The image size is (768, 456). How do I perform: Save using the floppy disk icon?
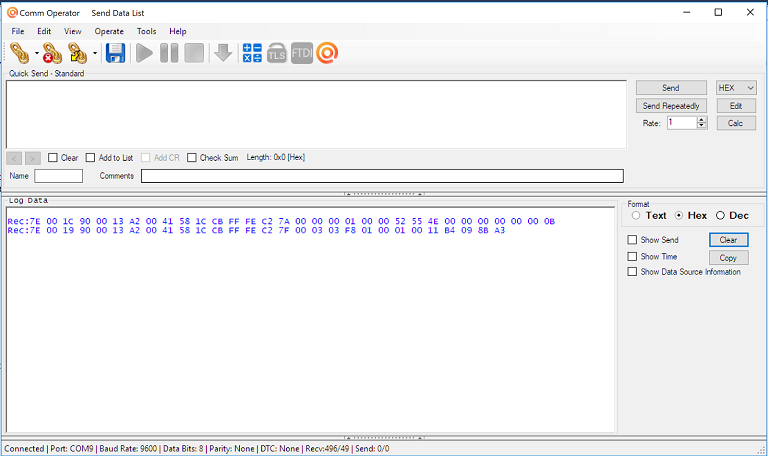click(116, 53)
